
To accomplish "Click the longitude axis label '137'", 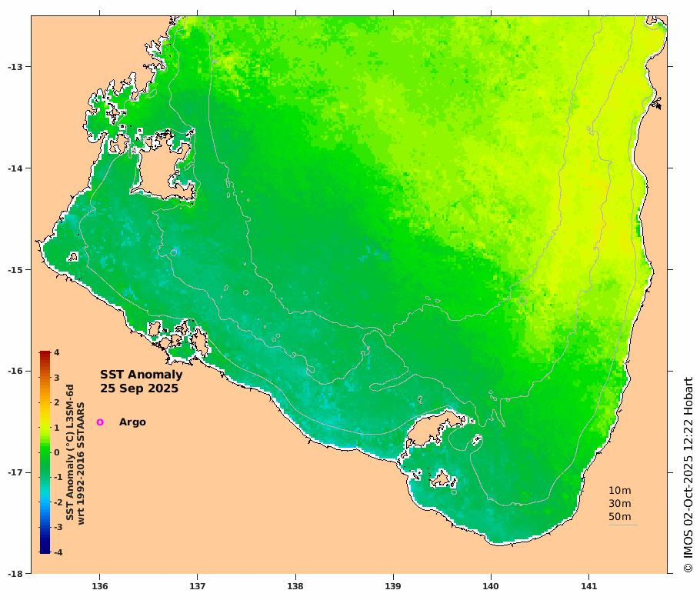I will pyautogui.click(x=198, y=586).
